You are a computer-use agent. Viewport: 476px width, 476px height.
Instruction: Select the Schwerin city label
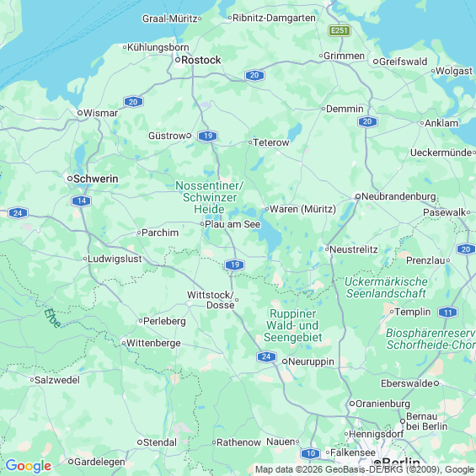point(96,179)
